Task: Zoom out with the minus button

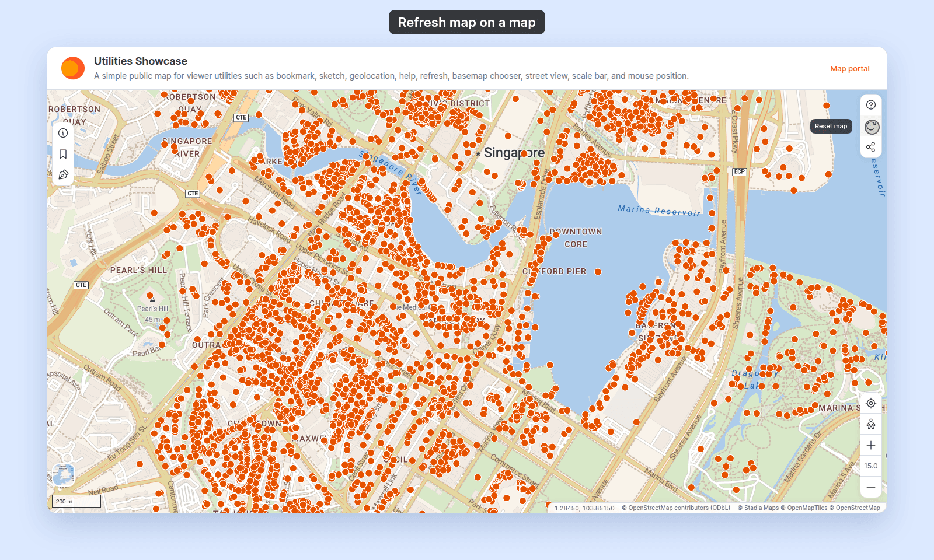Action: 871,487
